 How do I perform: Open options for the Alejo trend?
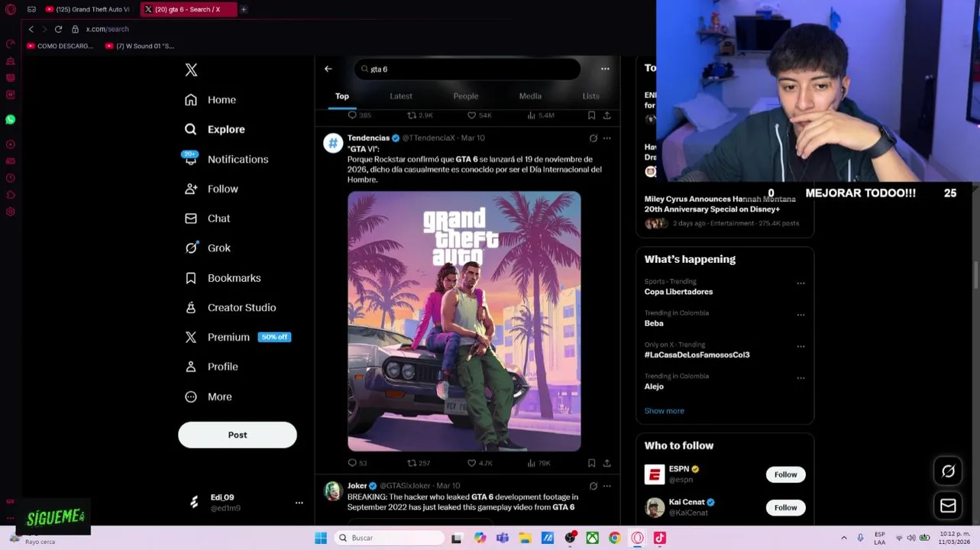click(800, 378)
